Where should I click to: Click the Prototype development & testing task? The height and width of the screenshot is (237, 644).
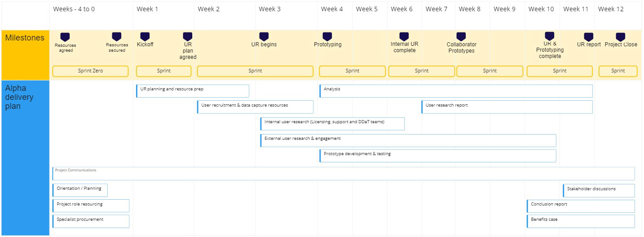pos(437,156)
